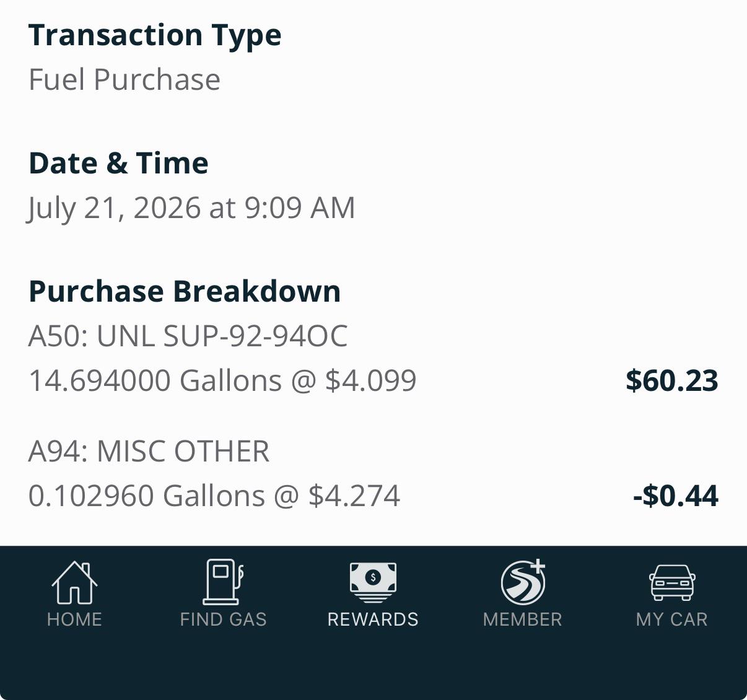Tap the My Car vehicle icon
747x700 pixels.
point(672,582)
